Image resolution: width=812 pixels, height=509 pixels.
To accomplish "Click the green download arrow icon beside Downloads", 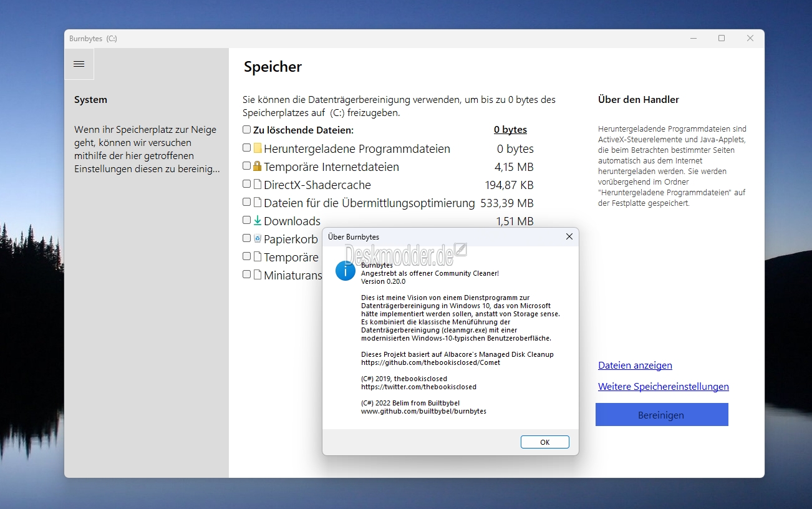I will pos(257,220).
